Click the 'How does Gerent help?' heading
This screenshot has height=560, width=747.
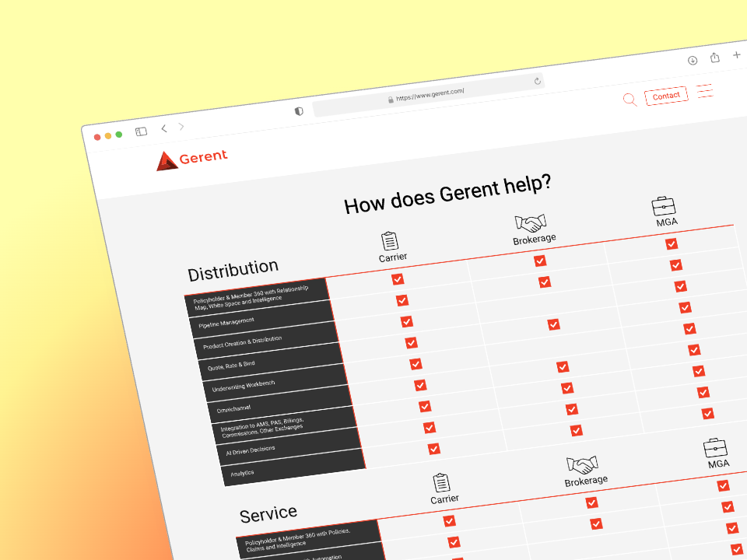[x=448, y=194]
